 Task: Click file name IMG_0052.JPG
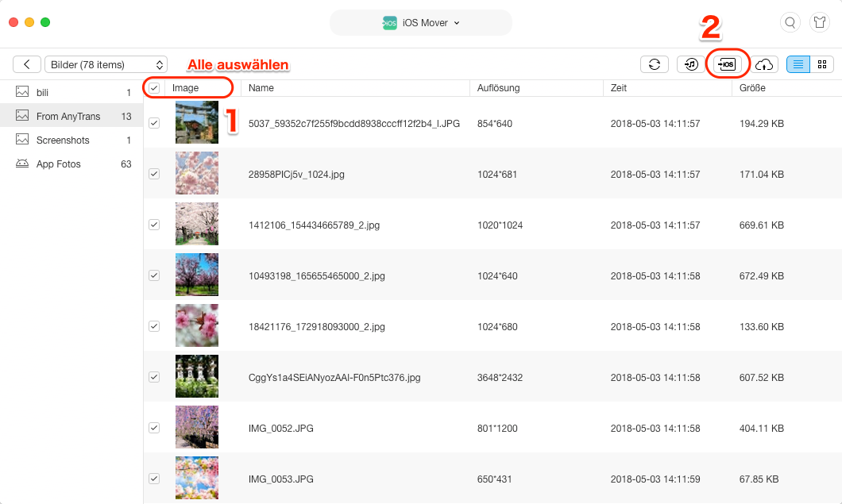281,429
